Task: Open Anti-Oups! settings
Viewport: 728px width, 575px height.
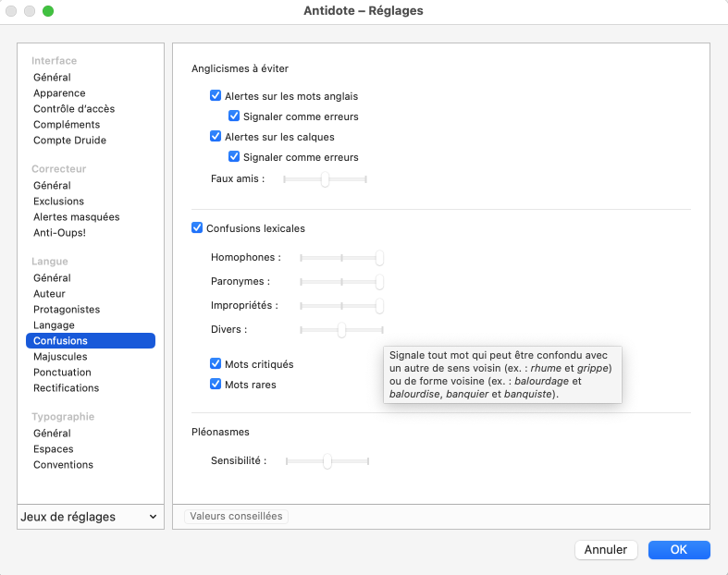Action: (x=59, y=233)
